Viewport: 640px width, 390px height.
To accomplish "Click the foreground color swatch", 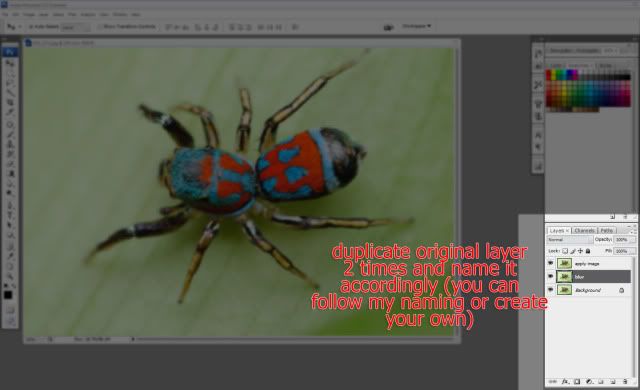I will [x=8, y=295].
